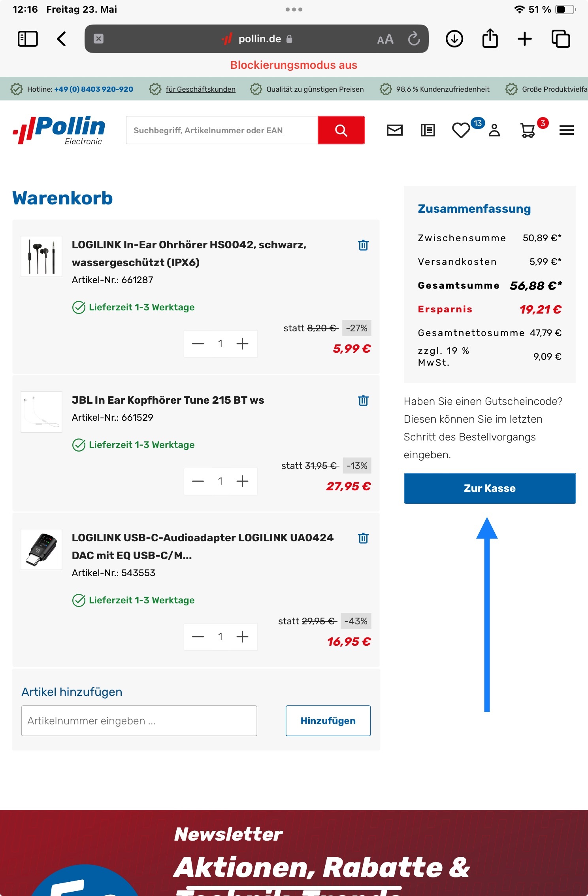Open Safari's AA page settings menu
Viewport: 588px width, 896px height.
click(385, 39)
